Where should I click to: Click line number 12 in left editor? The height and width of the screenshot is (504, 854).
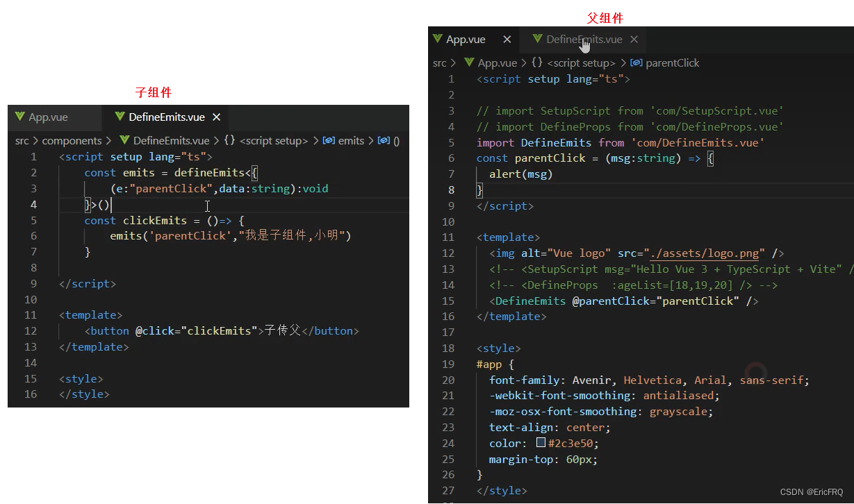tap(31, 331)
